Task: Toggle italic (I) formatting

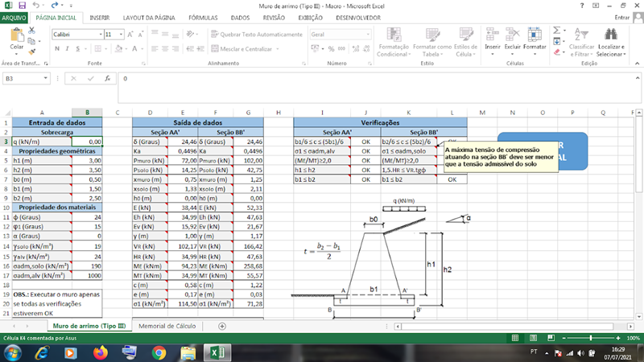Action: (x=68, y=49)
